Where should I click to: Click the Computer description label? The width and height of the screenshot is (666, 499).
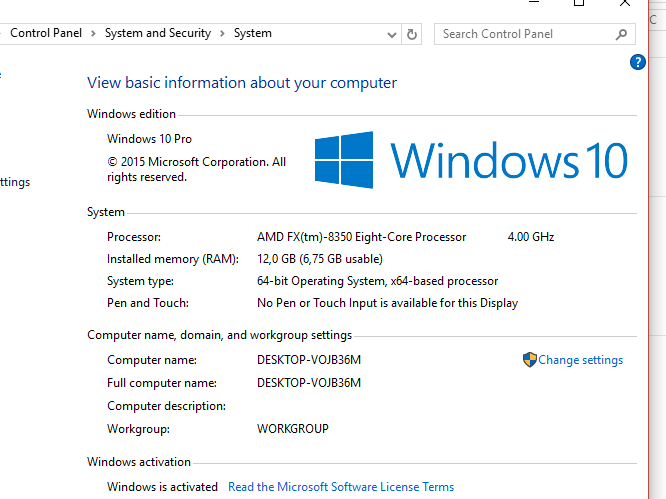[x=166, y=406]
